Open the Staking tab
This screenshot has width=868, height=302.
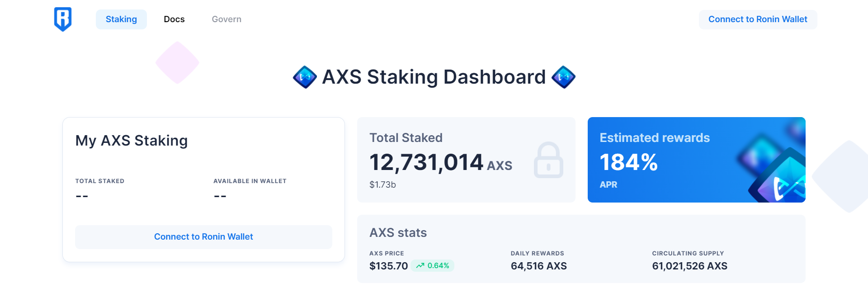121,19
